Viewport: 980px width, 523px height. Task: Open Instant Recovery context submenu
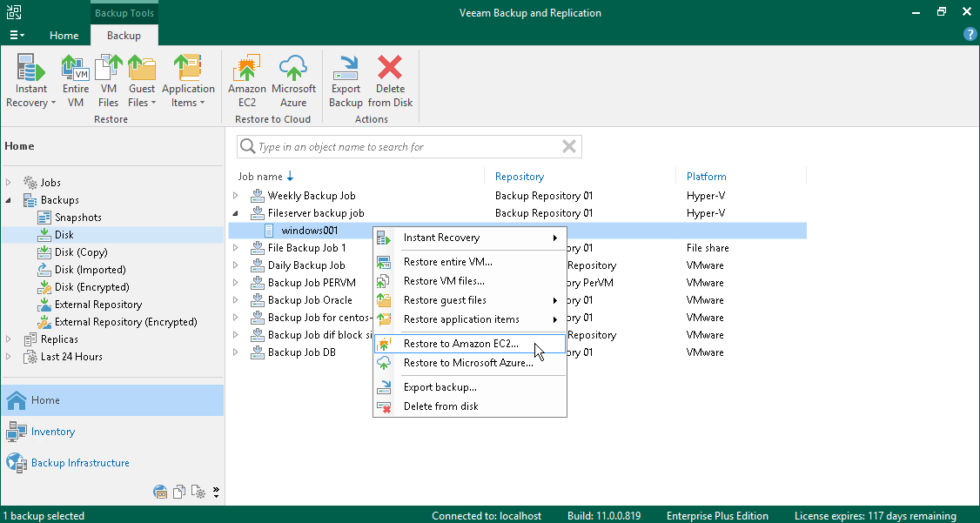469,238
